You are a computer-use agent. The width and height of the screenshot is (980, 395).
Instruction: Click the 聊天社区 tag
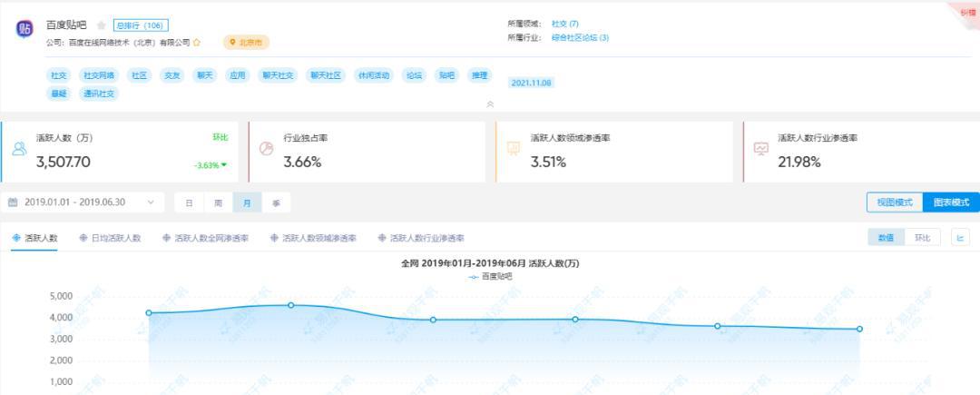click(x=326, y=75)
